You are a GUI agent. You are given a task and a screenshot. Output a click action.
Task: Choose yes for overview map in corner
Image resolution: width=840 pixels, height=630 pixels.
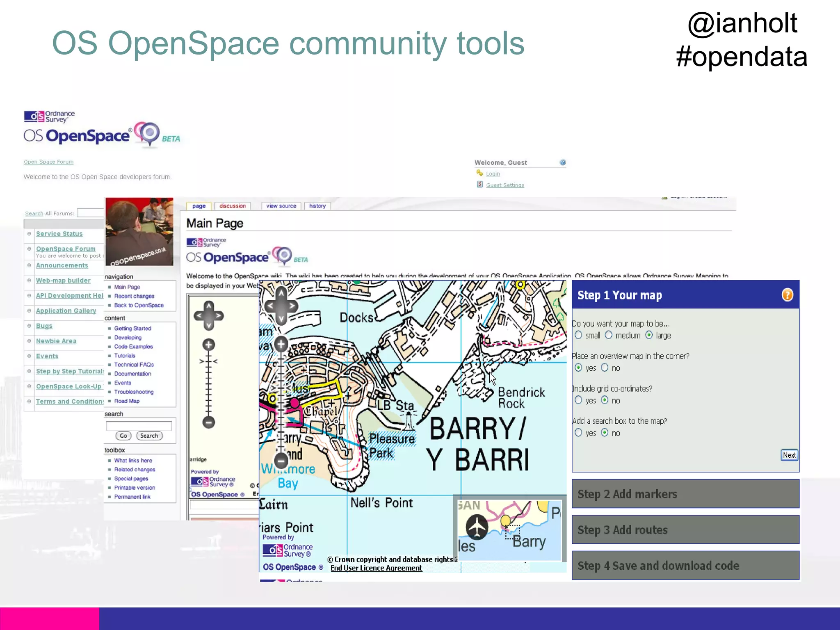tap(578, 367)
